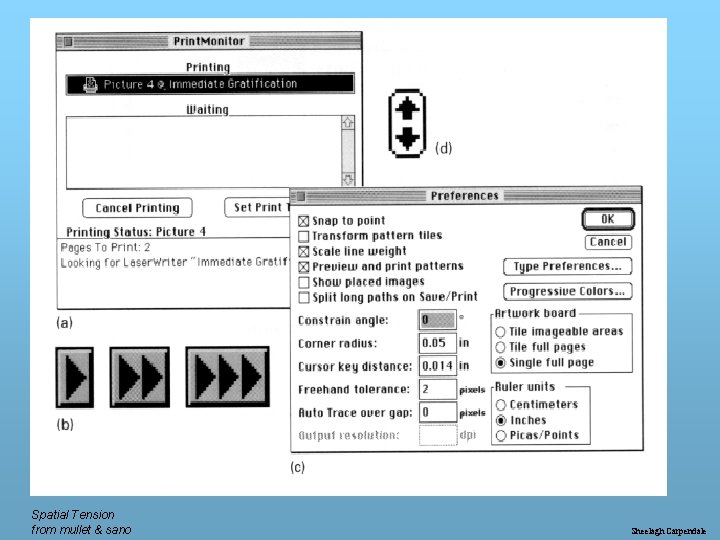Open Progressive Colors dialog
720x540 pixels.
point(568,292)
